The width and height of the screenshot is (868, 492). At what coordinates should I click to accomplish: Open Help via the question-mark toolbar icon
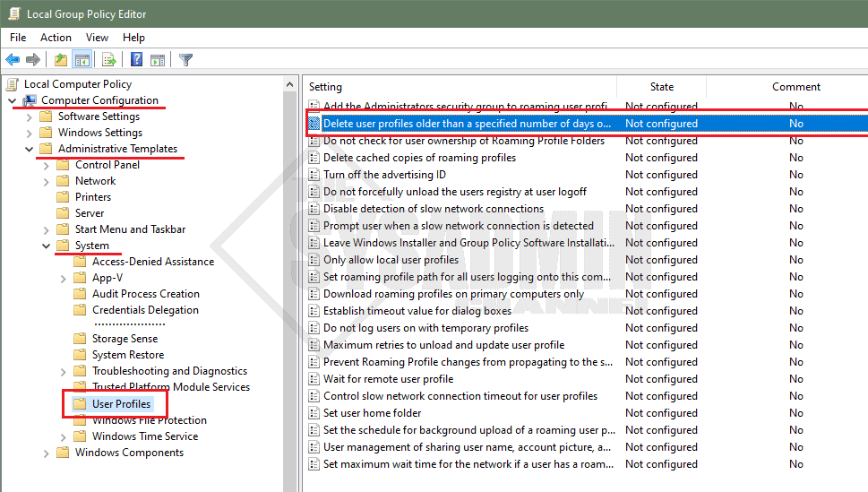tap(136, 59)
